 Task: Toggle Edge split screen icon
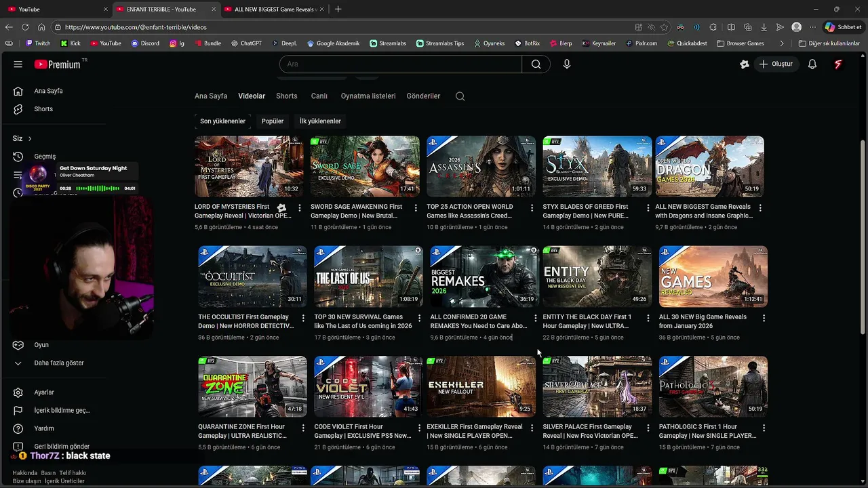[731, 27]
